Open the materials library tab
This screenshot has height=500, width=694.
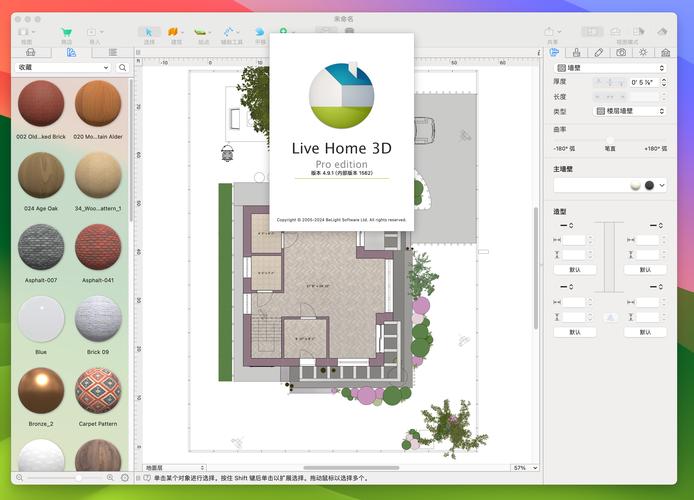point(71,53)
